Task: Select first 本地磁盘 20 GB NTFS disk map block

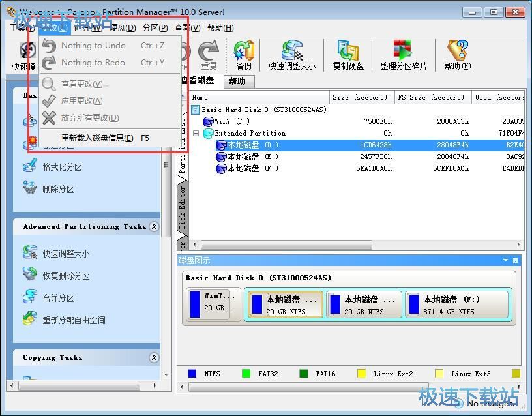Action: 286,305
